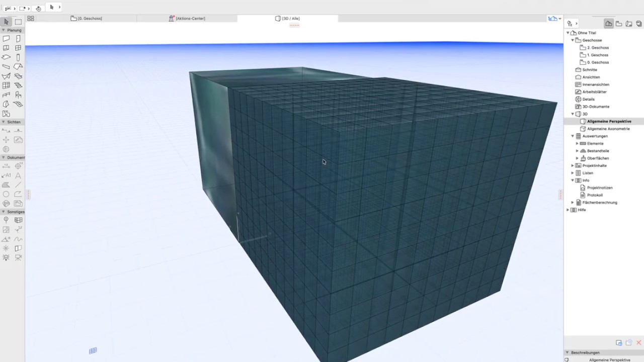Select the Column tool

[x=18, y=57]
